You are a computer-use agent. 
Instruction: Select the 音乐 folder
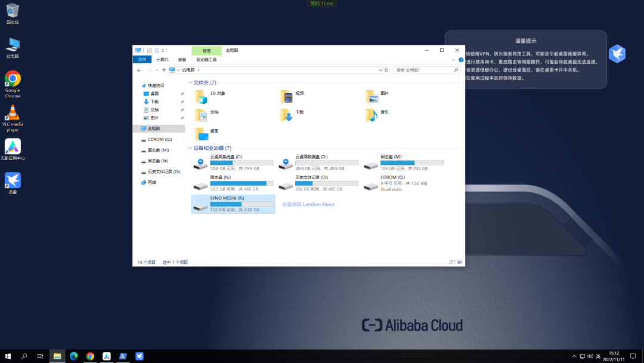[377, 115]
